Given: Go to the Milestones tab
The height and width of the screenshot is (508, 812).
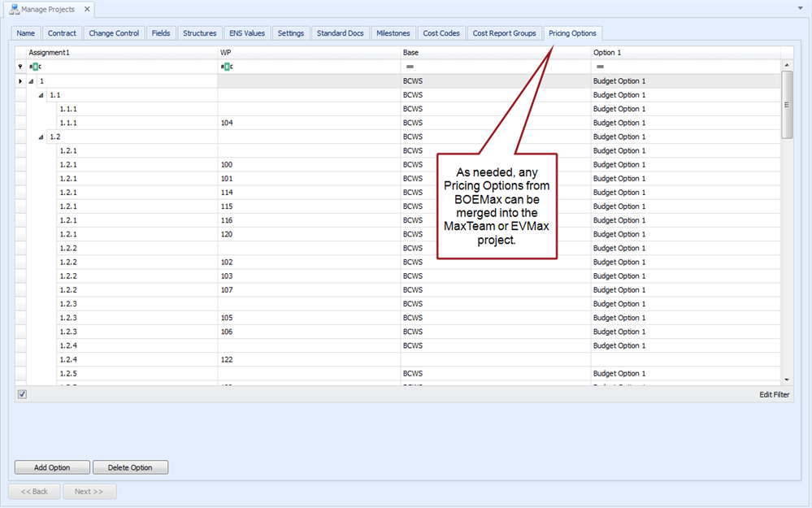Looking at the screenshot, I should point(393,33).
